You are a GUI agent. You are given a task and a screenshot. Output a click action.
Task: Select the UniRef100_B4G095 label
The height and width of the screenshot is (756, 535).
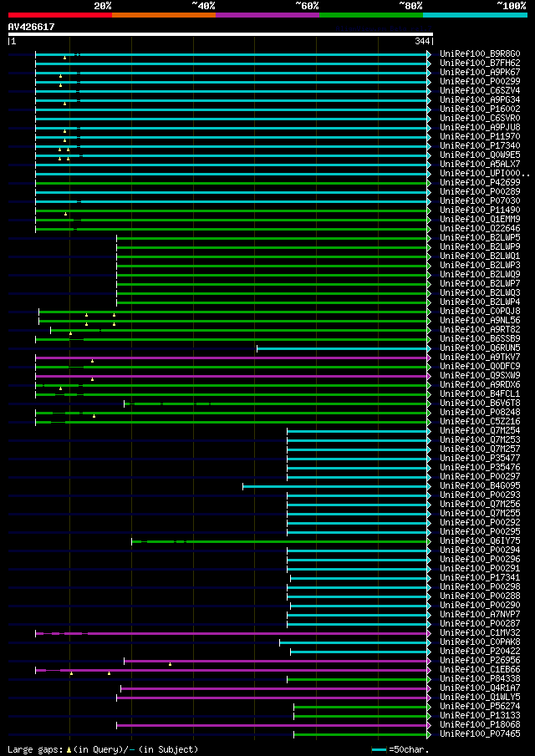[x=480, y=487]
